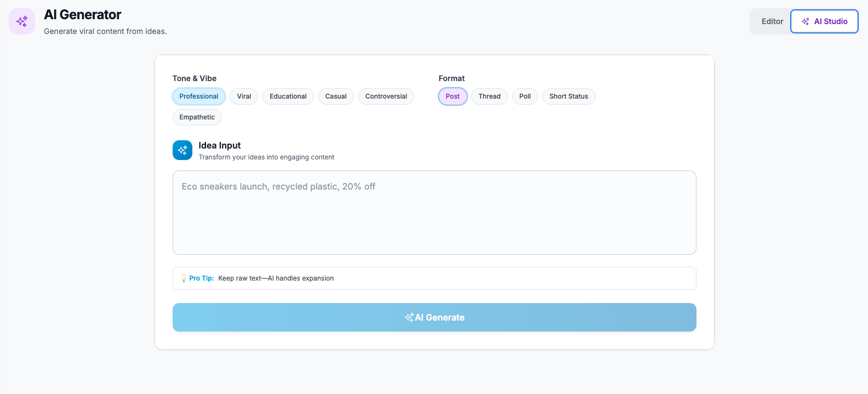Choose Post as the format
This screenshot has width=868, height=394.
pyautogui.click(x=453, y=96)
